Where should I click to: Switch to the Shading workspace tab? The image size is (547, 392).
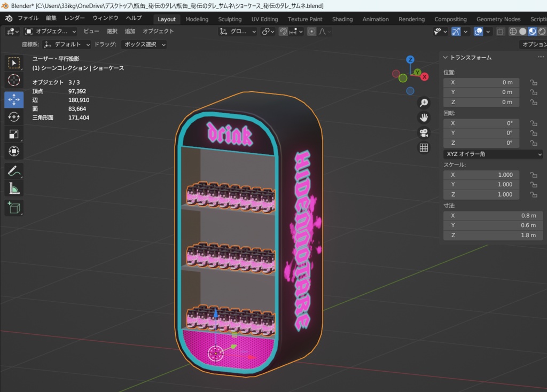coord(342,19)
